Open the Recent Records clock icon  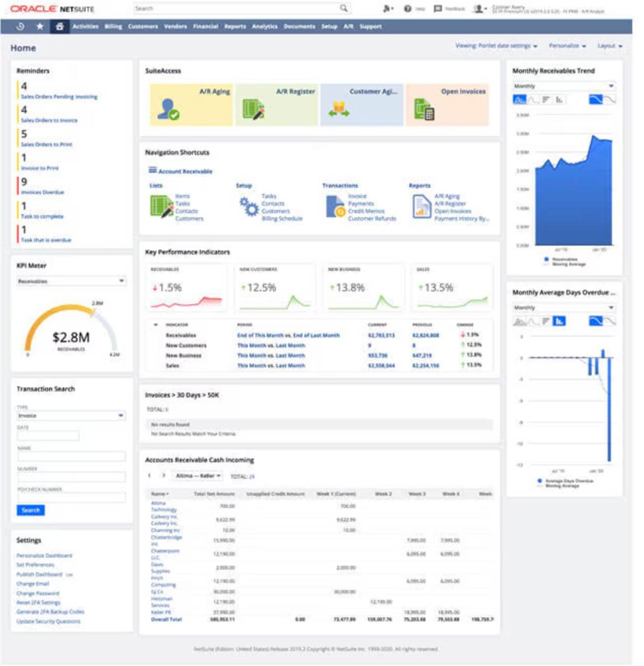20,26
